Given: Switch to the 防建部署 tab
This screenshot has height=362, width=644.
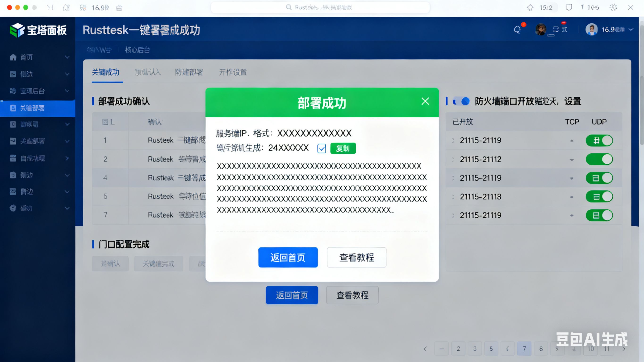Looking at the screenshot, I should (189, 72).
